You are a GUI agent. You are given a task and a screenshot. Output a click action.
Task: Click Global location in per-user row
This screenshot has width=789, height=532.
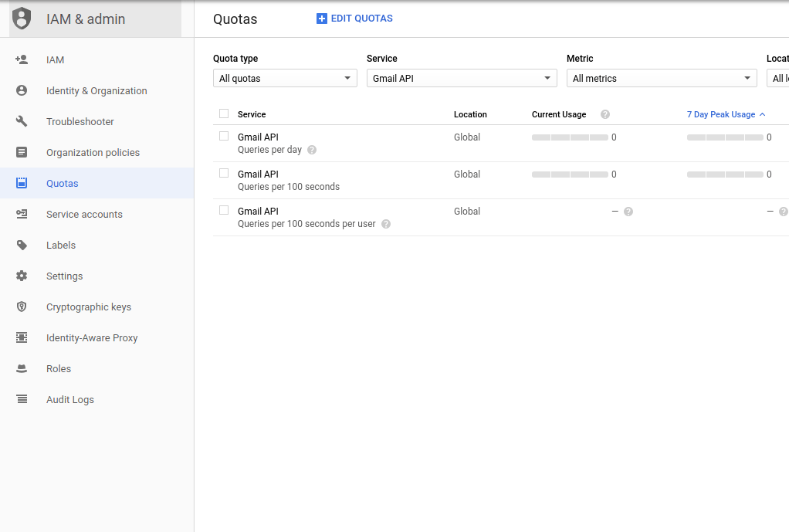tap(467, 212)
